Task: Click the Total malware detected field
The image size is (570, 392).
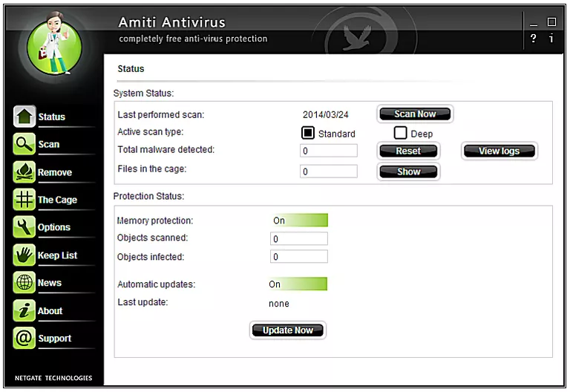Action: (329, 151)
